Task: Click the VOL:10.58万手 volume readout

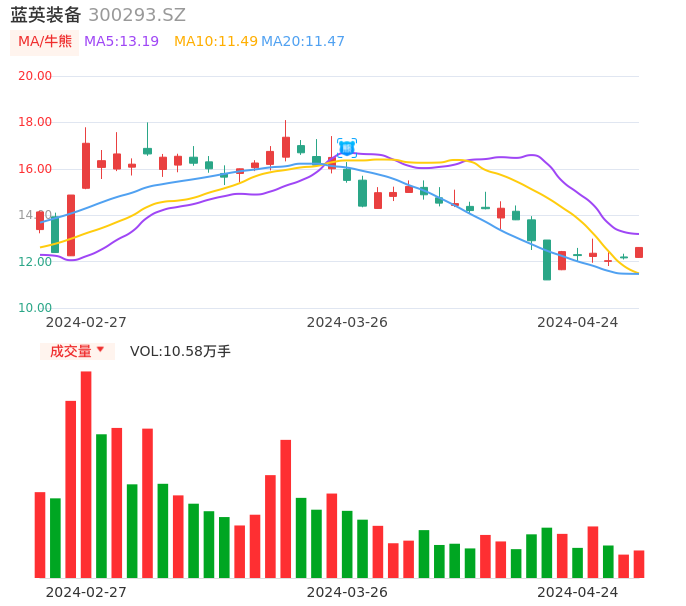Action: point(180,351)
